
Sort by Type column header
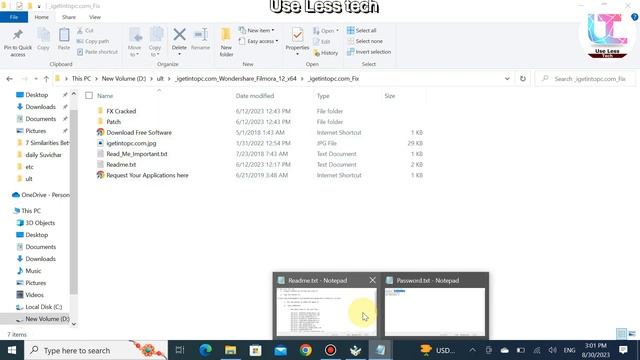(323, 96)
